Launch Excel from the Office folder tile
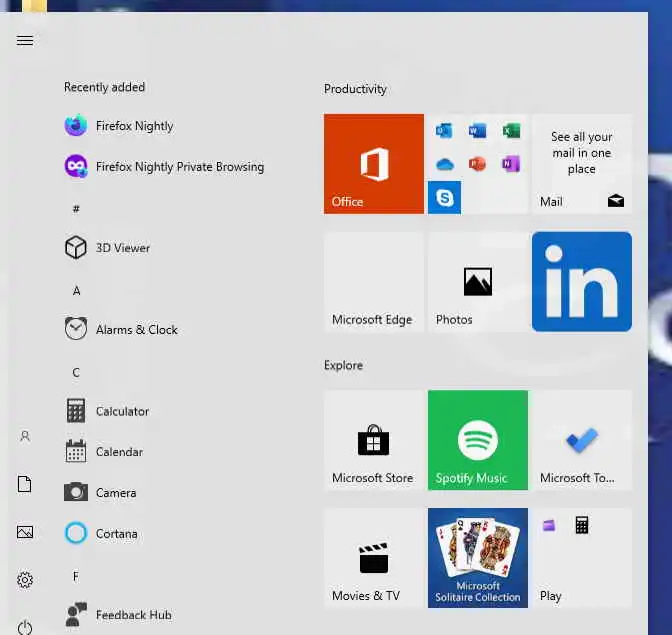Screen dimensions: 672x635 511,130
